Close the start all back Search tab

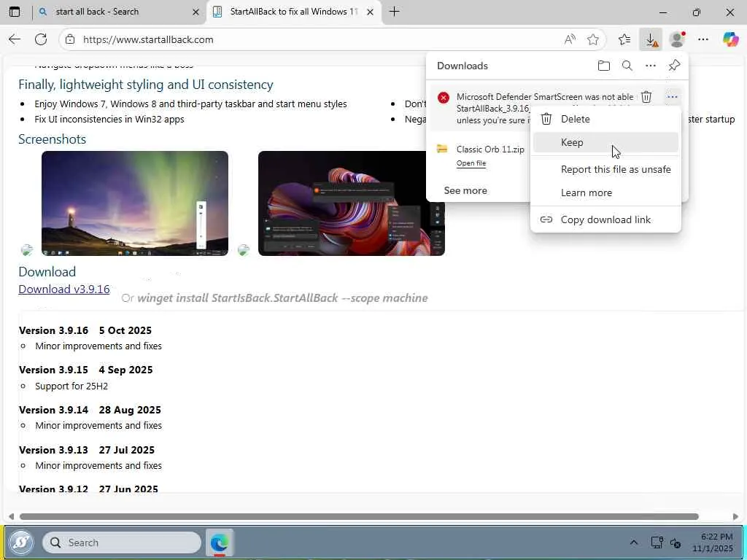click(196, 12)
